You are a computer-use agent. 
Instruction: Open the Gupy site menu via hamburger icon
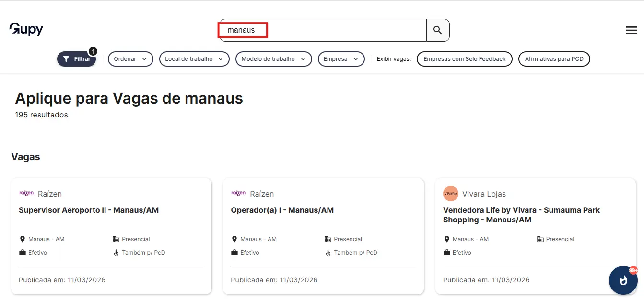tap(632, 30)
